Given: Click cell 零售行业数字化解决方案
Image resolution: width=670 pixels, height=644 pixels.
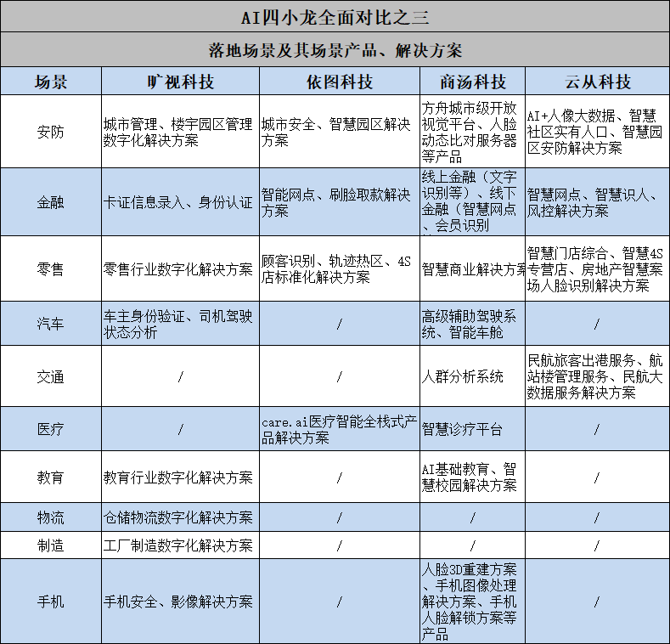Looking at the screenshot, I should pos(180,269).
